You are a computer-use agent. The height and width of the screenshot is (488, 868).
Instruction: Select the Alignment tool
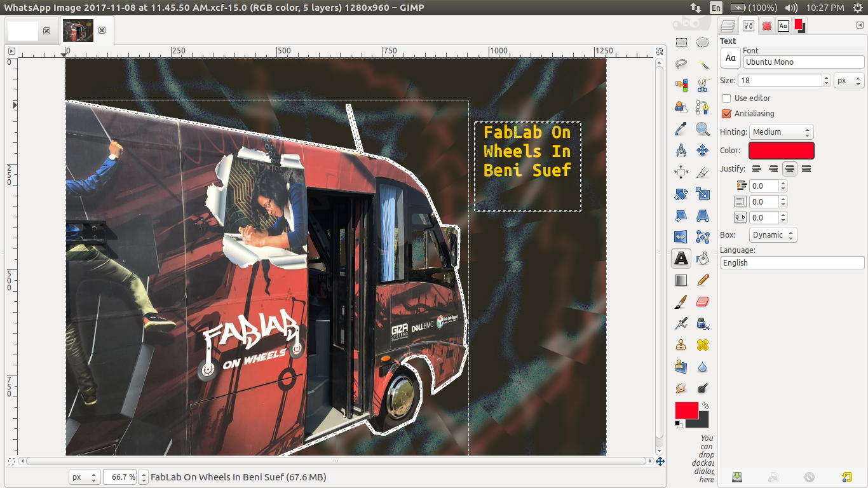click(681, 172)
